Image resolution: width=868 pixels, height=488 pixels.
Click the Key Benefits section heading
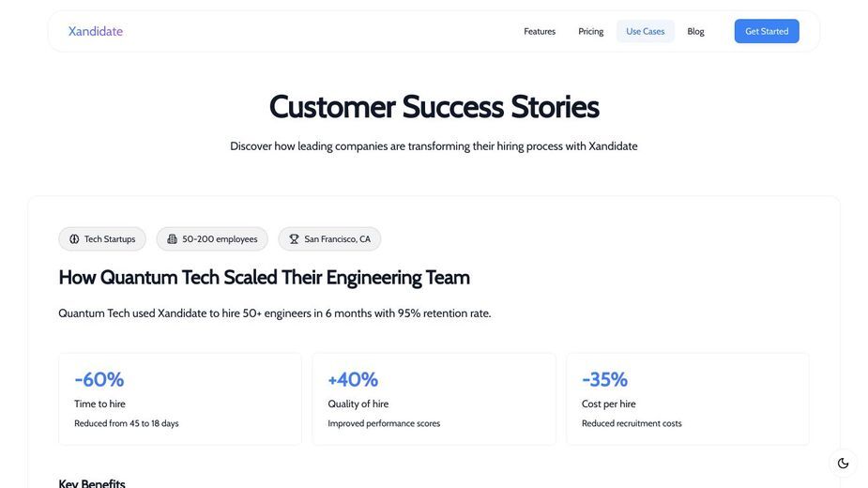click(92, 483)
